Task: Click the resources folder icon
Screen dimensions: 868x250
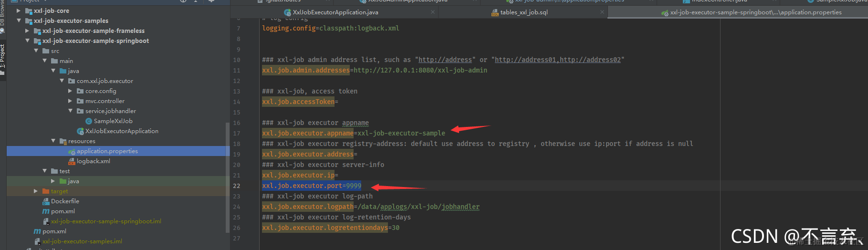Action: click(63, 141)
